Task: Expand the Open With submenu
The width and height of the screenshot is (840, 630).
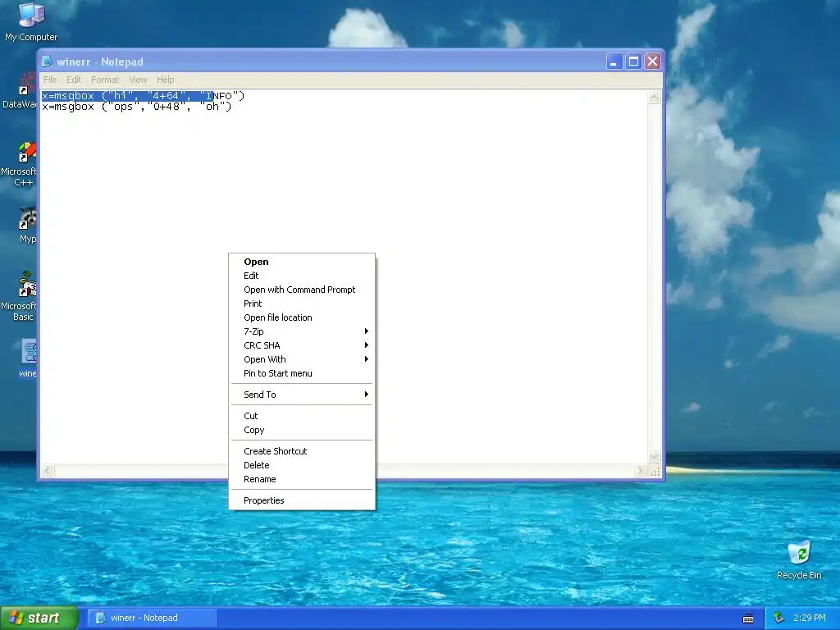Action: [x=302, y=359]
